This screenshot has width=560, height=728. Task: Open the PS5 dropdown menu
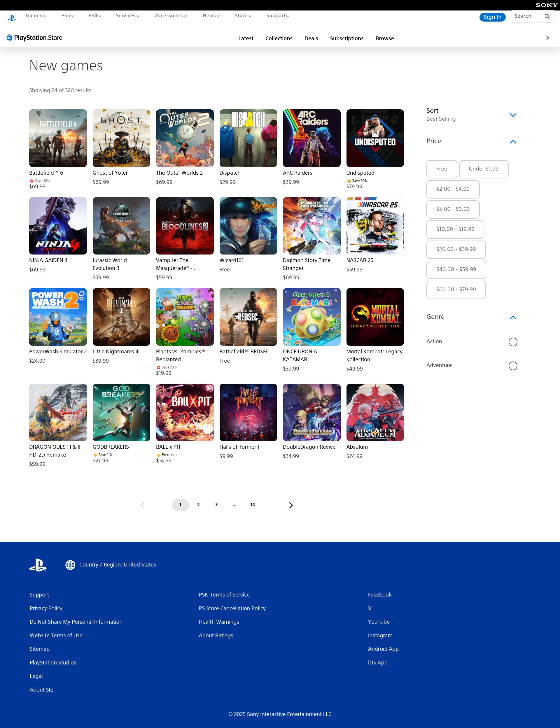pyautogui.click(x=68, y=16)
